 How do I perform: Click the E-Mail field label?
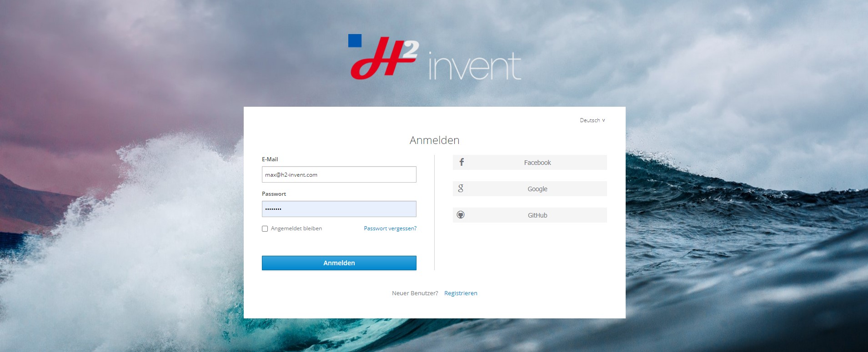point(270,159)
